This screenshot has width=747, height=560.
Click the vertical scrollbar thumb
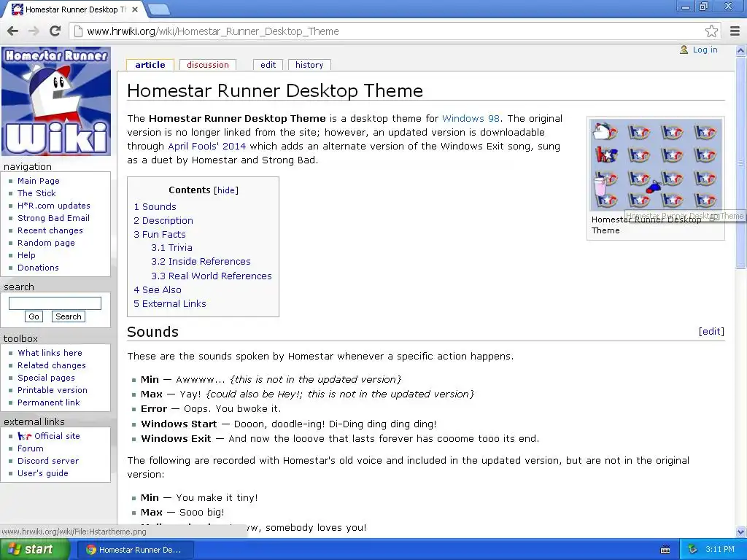[x=741, y=162]
